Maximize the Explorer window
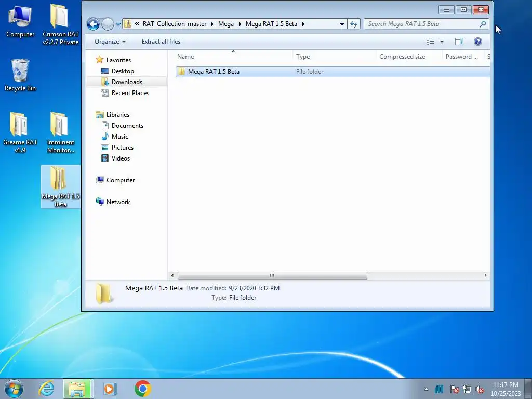532x399 pixels. (x=463, y=10)
